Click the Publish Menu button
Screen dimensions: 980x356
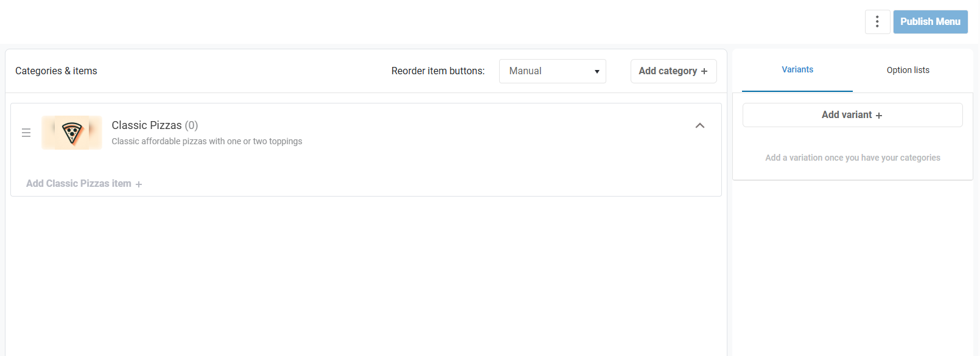930,22
